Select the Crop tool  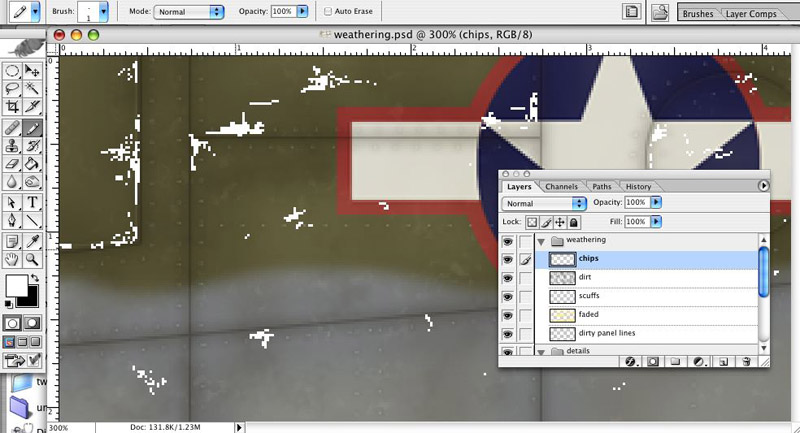click(12, 106)
